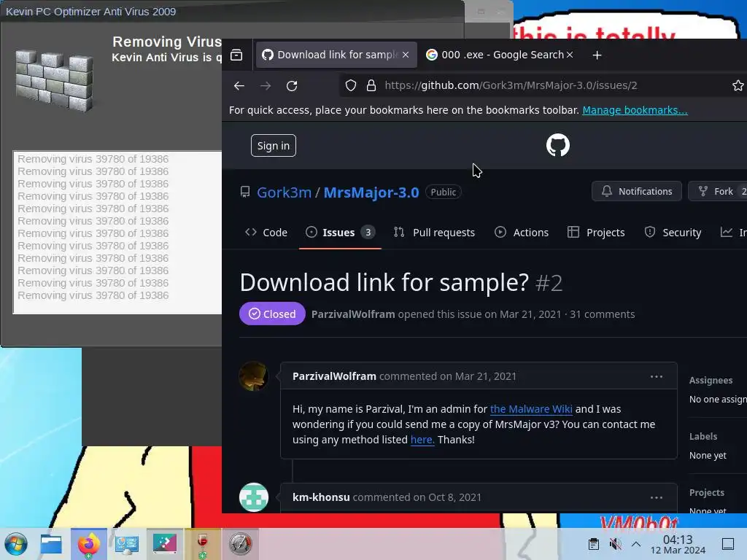Open the Actions tab
747x560 pixels.
(x=522, y=233)
